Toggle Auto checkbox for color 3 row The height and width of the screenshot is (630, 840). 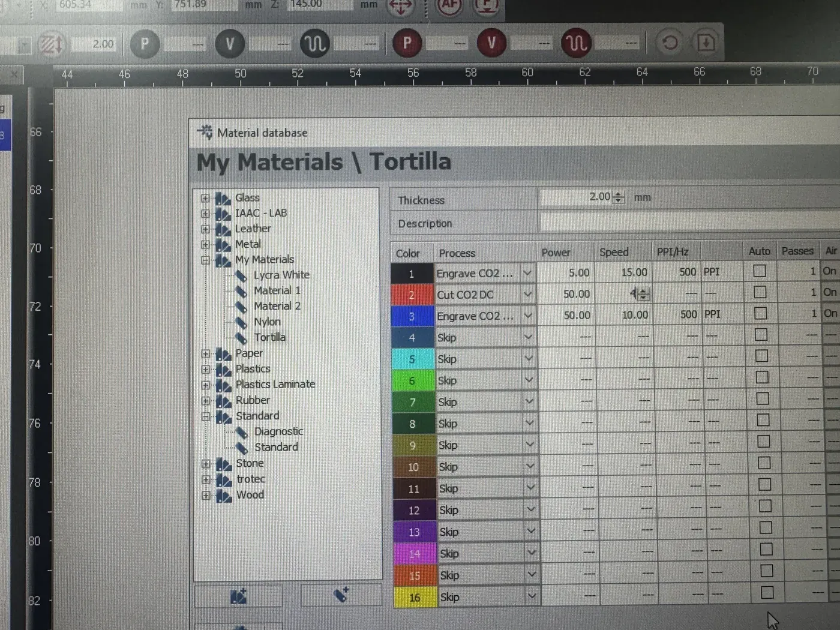761,313
